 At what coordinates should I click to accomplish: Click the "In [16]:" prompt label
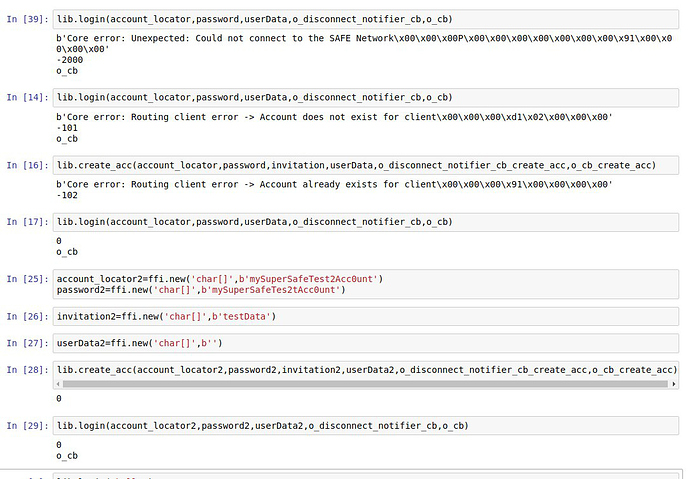coord(27,163)
